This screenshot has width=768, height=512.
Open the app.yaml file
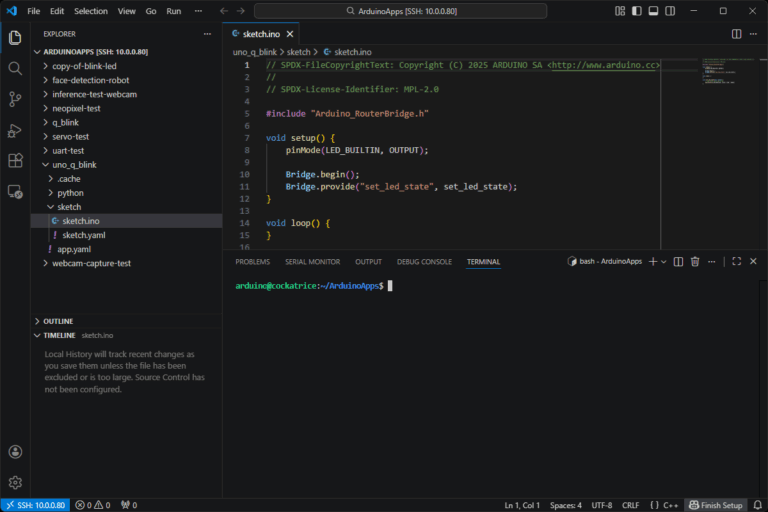(x=126, y=249)
